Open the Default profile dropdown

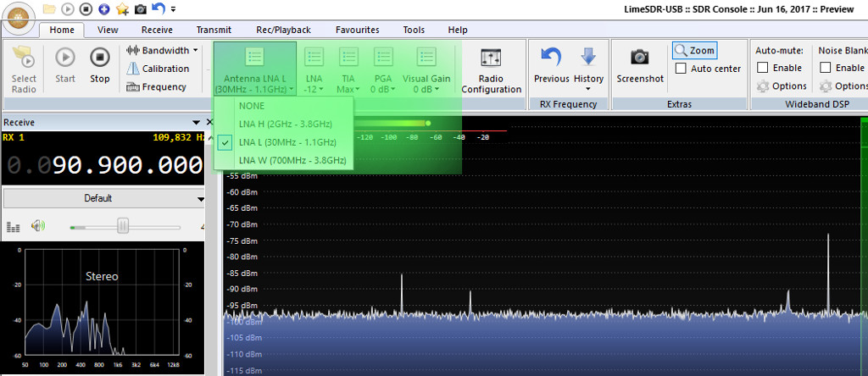(103, 198)
